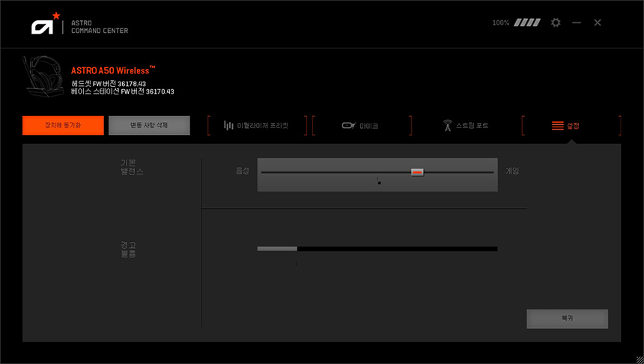The height and width of the screenshot is (364, 644).
Task: Minimize the Command Center window
Action: click(577, 22)
